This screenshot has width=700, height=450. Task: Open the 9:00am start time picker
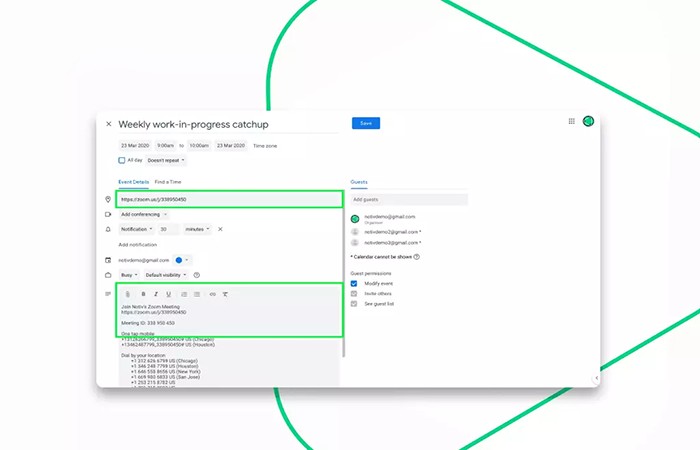(x=166, y=146)
